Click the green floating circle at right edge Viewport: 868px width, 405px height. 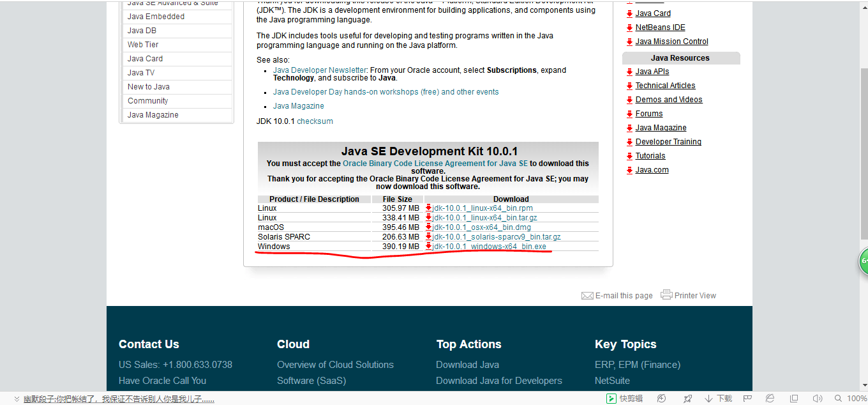coord(863,261)
